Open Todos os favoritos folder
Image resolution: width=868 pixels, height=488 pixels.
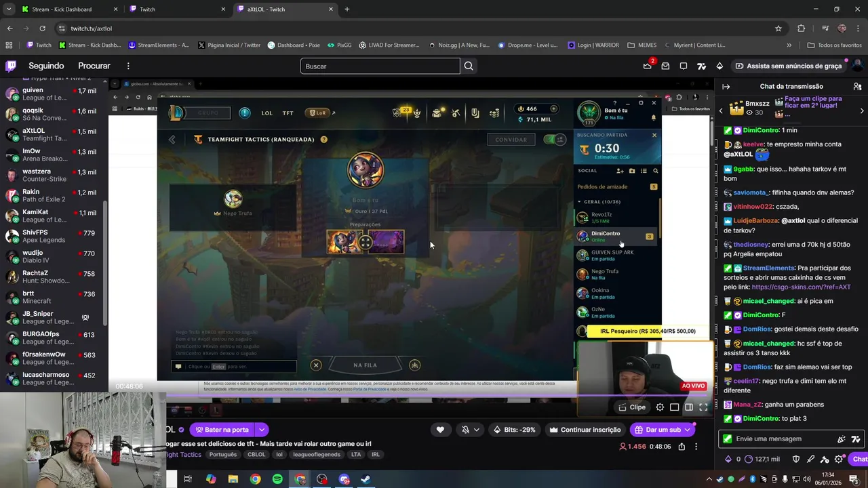(x=835, y=45)
